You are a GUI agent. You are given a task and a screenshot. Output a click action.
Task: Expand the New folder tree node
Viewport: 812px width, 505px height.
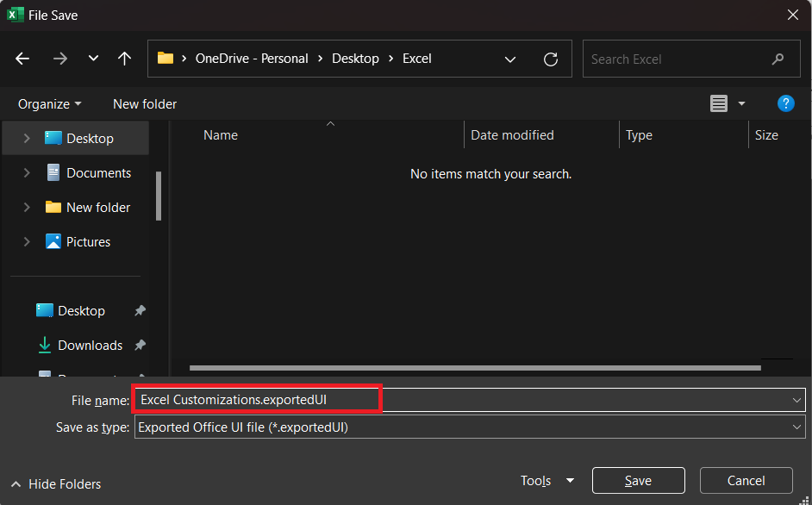(27, 207)
